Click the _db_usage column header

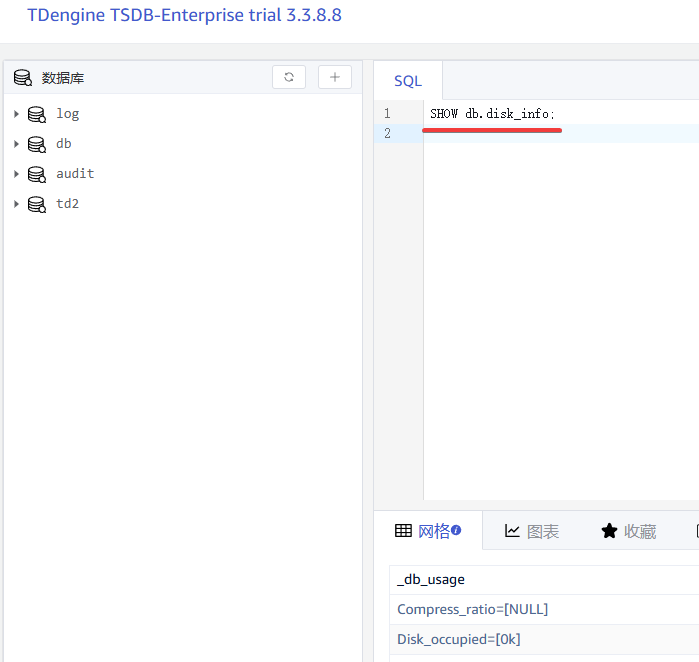[x=431, y=579]
